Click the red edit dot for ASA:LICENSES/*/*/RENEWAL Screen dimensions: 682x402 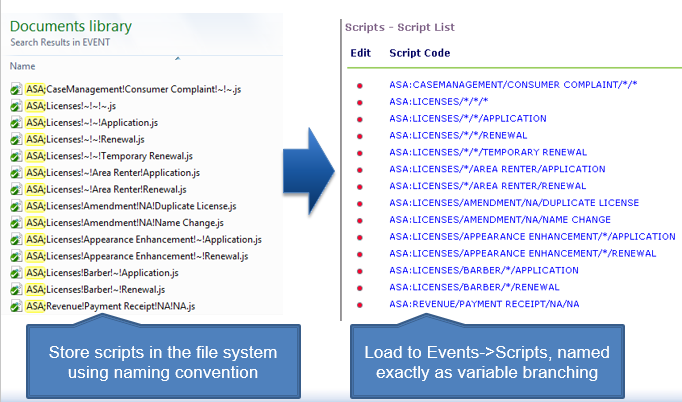tap(359, 135)
